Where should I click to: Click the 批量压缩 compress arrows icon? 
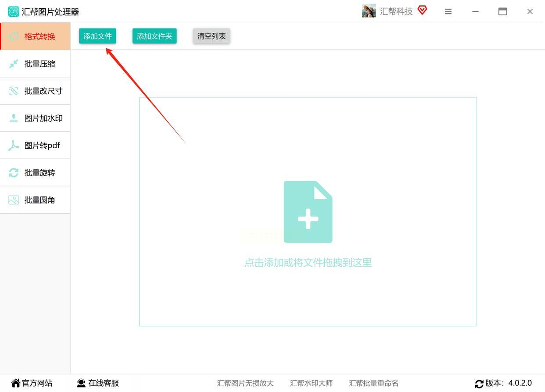pos(14,64)
